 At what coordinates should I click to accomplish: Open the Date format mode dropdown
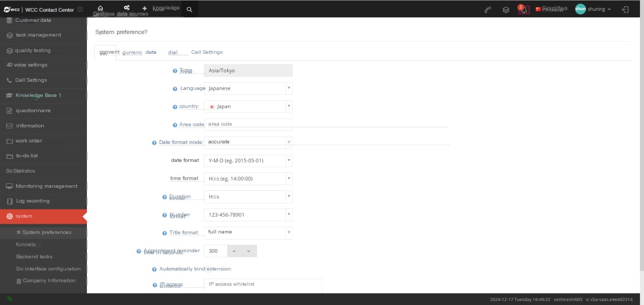click(x=248, y=142)
